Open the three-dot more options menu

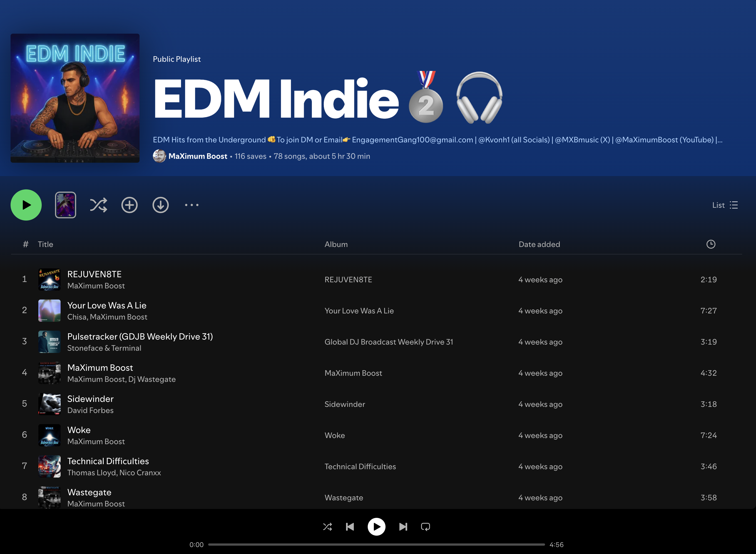pos(192,205)
